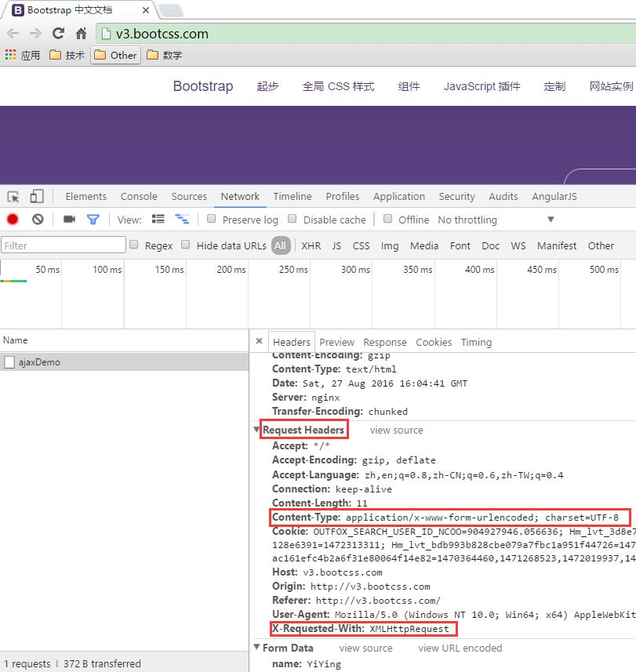
Task: Tick the Offline checkbox
Action: click(387, 219)
